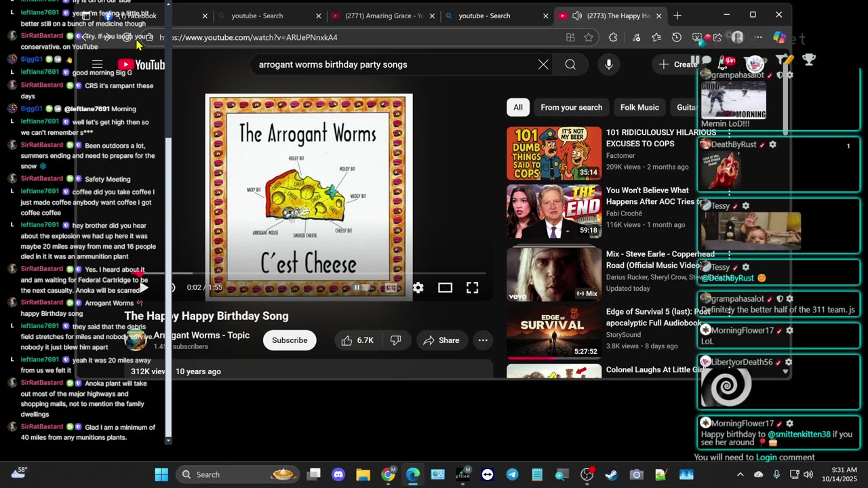Open browser extensions puzzle icon
The image size is (868, 488).
(614, 38)
